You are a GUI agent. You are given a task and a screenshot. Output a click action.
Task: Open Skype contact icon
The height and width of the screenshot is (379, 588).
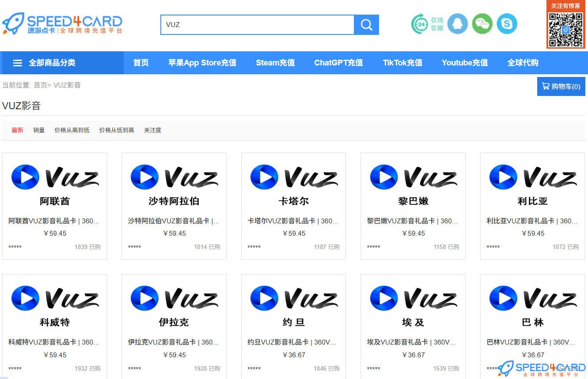[x=507, y=24]
